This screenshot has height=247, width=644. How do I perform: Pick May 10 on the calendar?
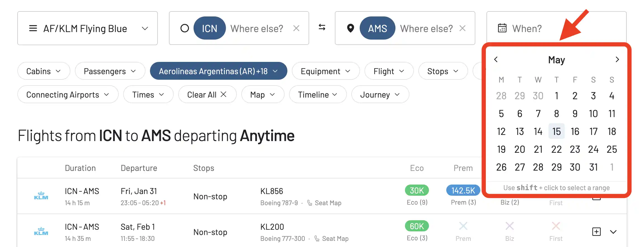pyautogui.click(x=593, y=113)
